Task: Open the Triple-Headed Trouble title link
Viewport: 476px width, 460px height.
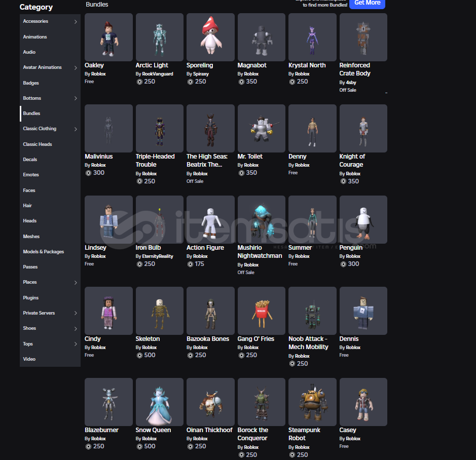Action: [x=155, y=161]
